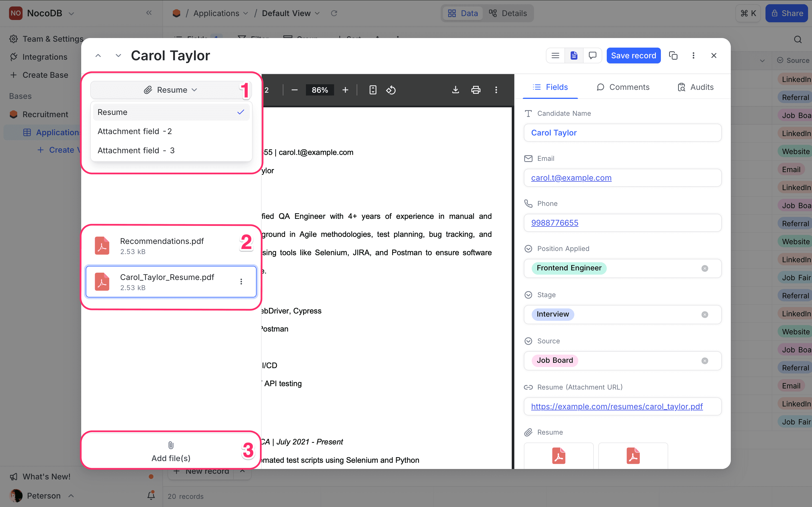The image size is (812, 507).
Task: Open the attachment Add file(s) control
Action: coord(171,451)
